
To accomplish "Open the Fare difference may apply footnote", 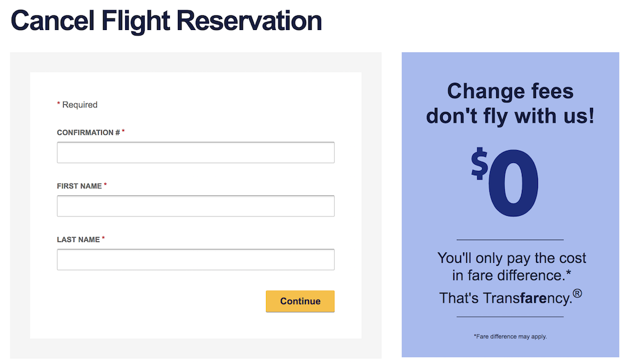I will point(510,336).
